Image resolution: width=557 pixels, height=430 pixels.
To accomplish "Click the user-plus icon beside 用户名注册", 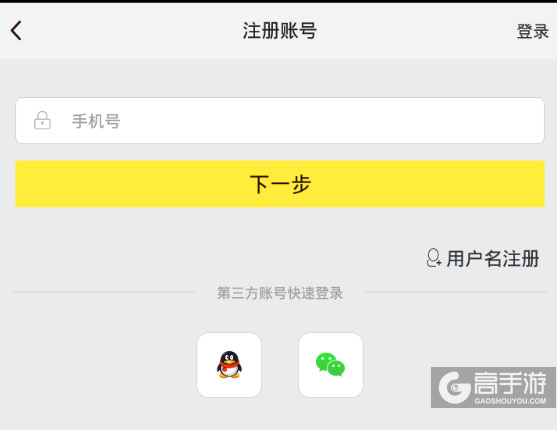I will (x=434, y=258).
